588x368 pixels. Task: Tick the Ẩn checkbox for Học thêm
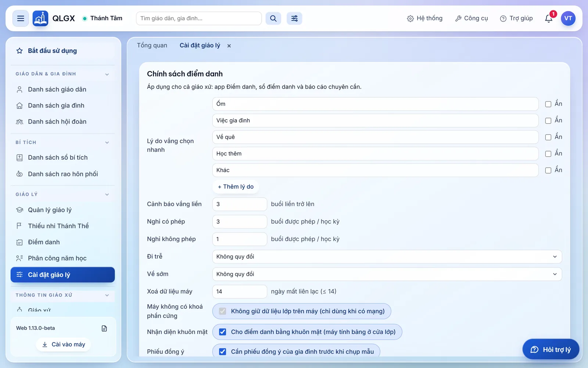[548, 154]
